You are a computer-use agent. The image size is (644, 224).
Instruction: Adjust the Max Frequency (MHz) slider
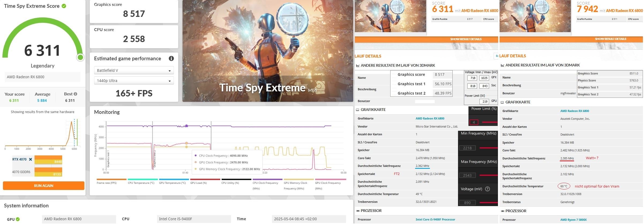(488, 175)
